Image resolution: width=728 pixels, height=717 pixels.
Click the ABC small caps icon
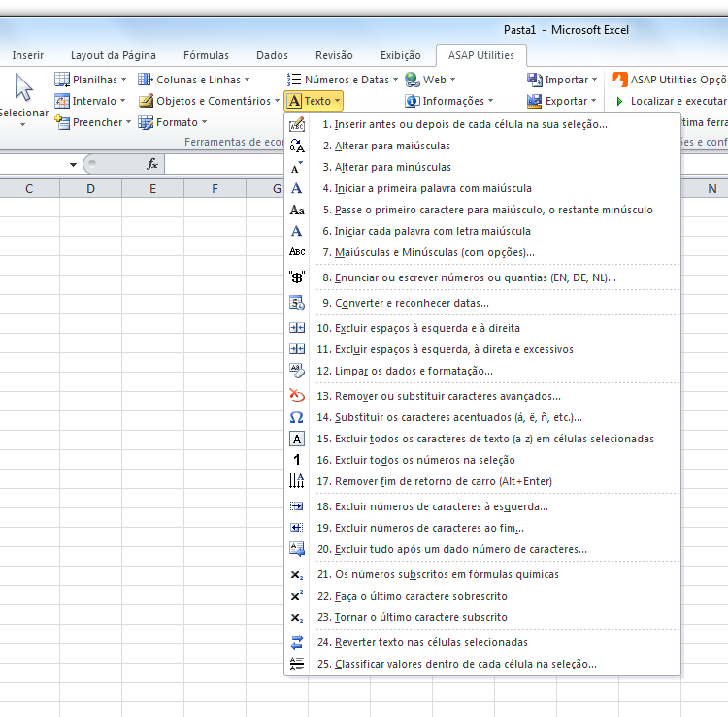point(297,252)
